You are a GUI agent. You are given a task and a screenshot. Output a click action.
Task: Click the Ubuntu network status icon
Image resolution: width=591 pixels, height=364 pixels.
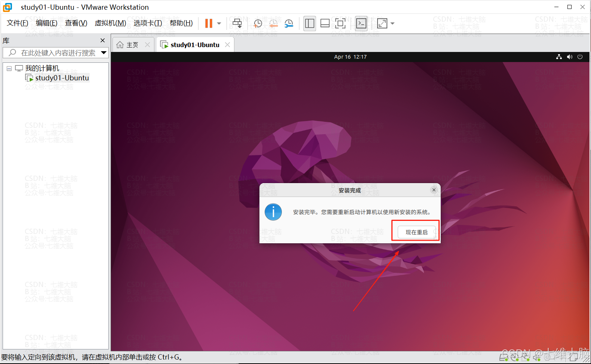click(x=559, y=57)
